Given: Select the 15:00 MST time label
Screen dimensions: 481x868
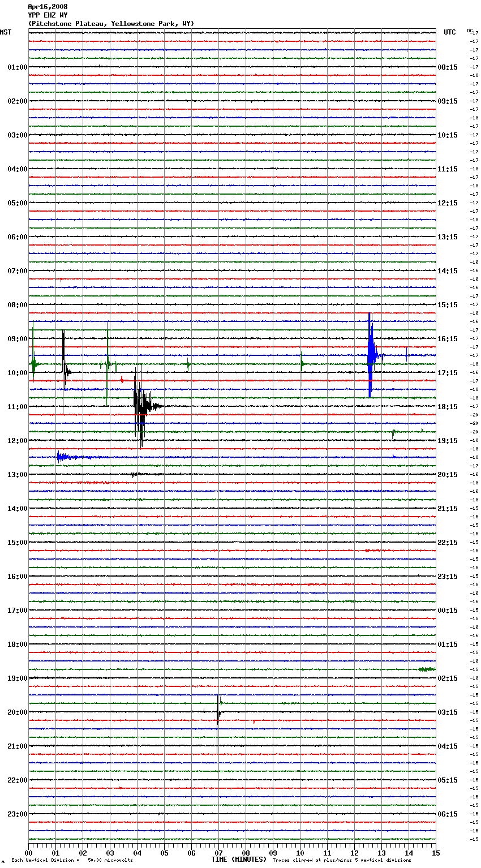Looking at the screenshot, I should [18, 543].
